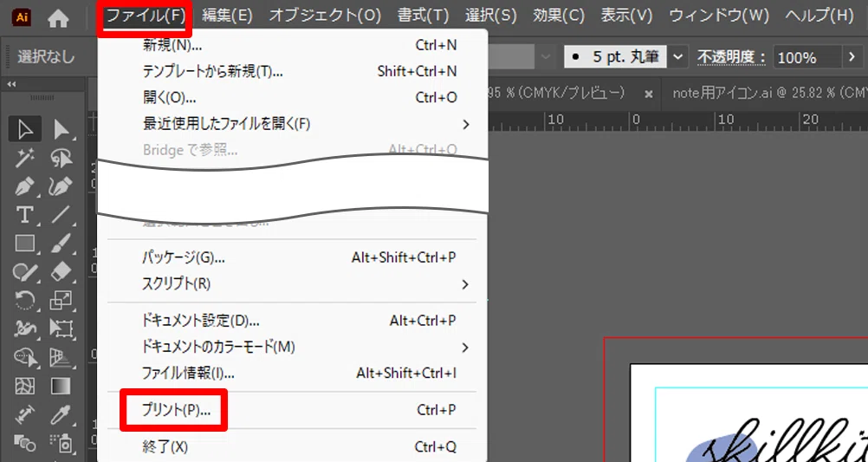Select the Shaper tool

24,272
